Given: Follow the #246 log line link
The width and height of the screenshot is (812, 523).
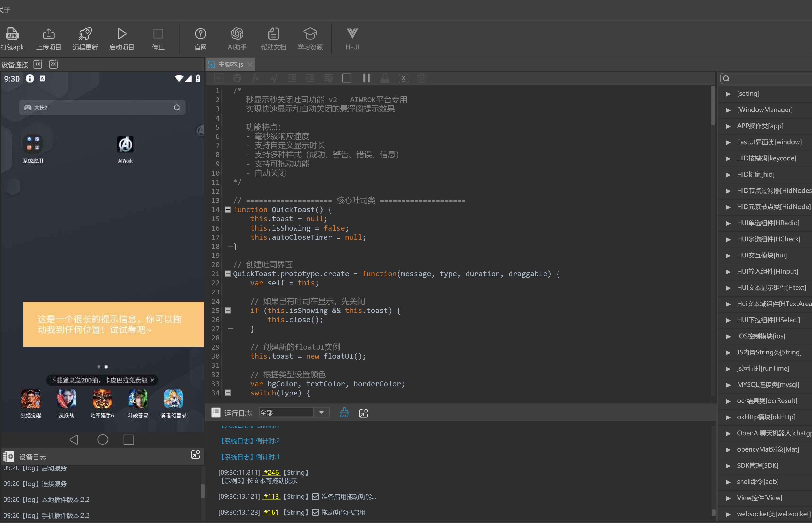Looking at the screenshot, I should click(271, 472).
